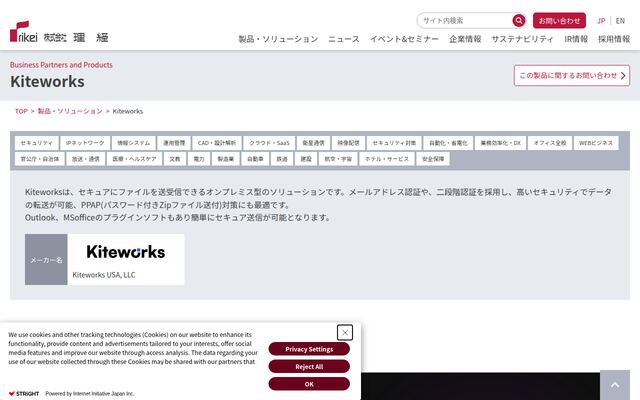Open the 製品・ソリューション menu

click(x=278, y=39)
